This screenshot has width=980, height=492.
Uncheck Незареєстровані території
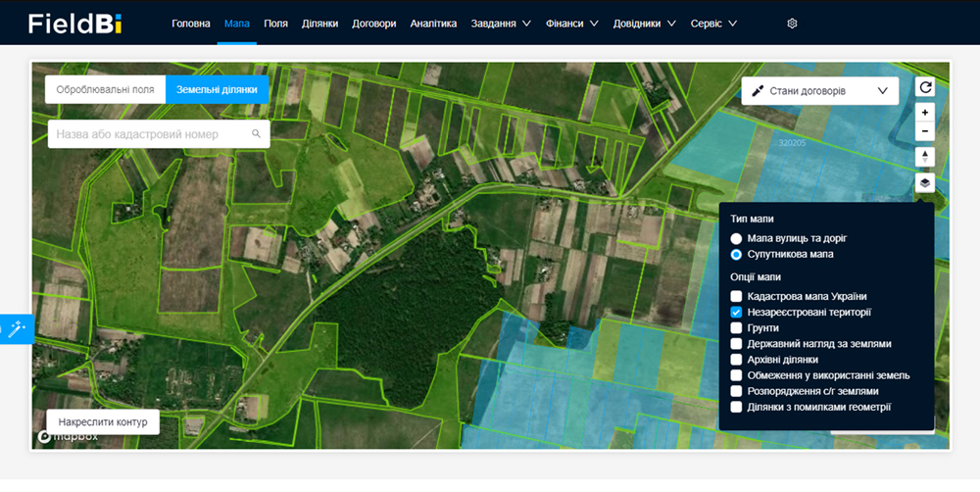736,312
